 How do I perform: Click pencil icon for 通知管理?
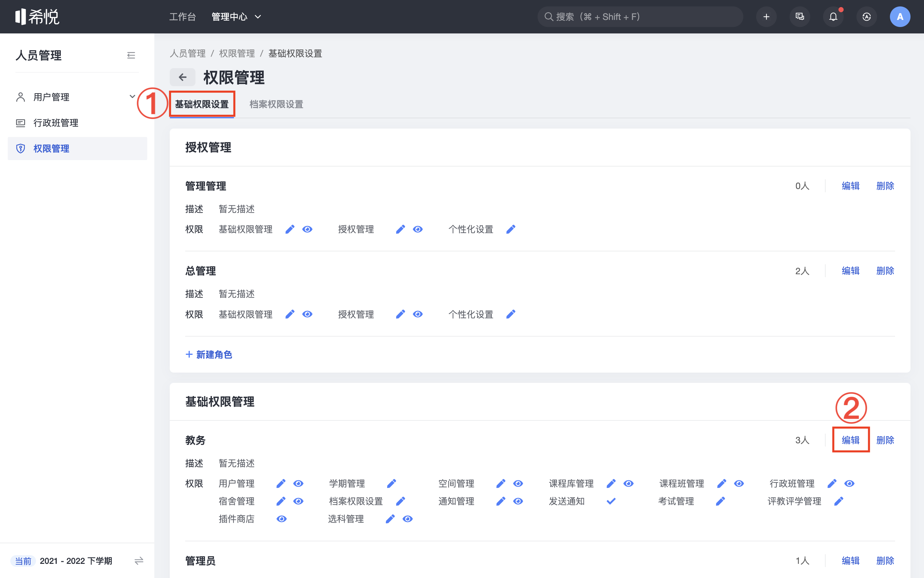tap(501, 501)
